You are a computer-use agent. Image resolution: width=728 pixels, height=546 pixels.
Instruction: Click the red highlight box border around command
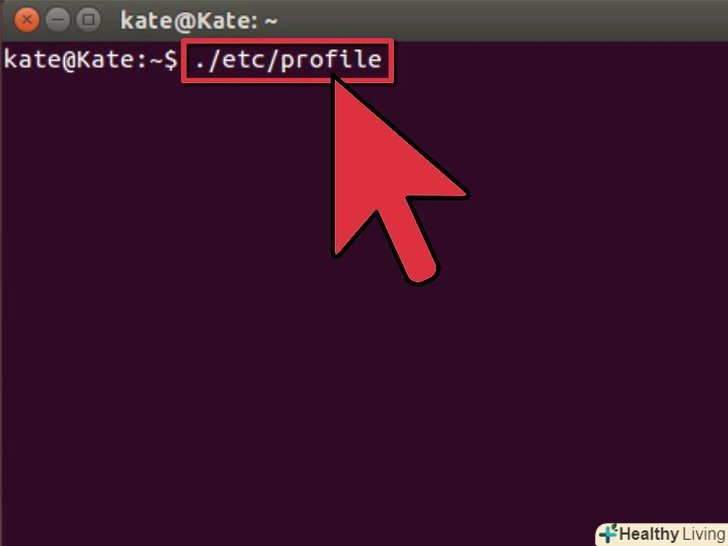[288, 42]
